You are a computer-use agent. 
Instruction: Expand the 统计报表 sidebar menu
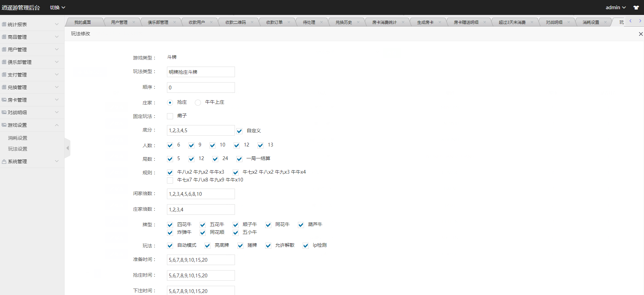click(x=32, y=24)
